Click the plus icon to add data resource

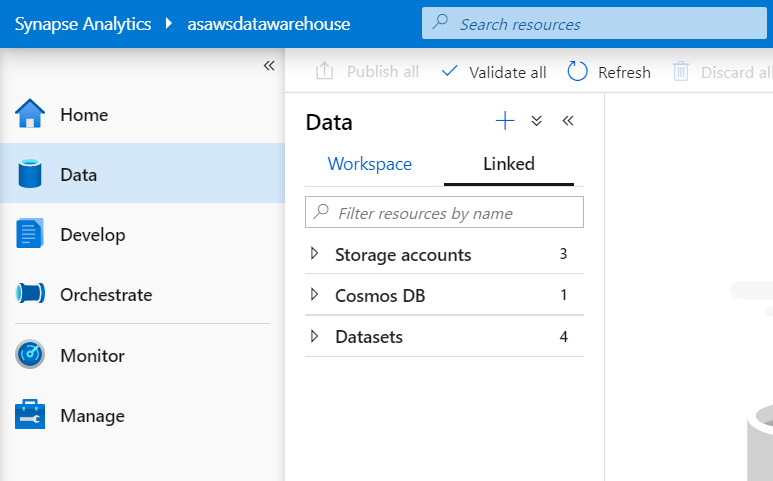click(x=505, y=121)
